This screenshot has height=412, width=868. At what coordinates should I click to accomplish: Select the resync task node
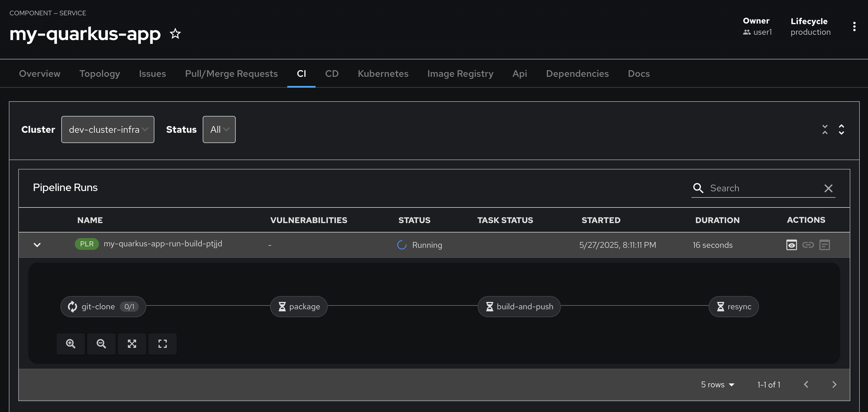click(734, 306)
